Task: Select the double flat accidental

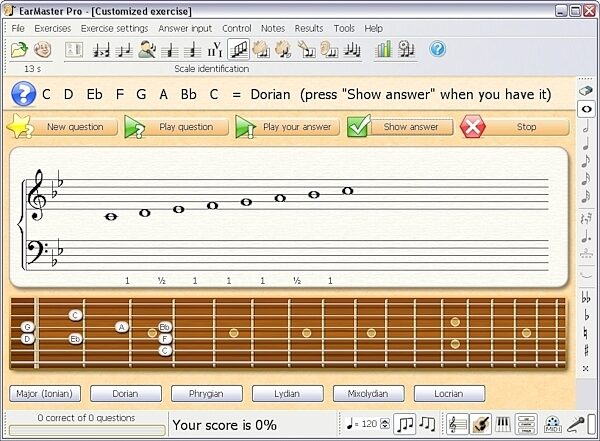Action: tap(586, 297)
